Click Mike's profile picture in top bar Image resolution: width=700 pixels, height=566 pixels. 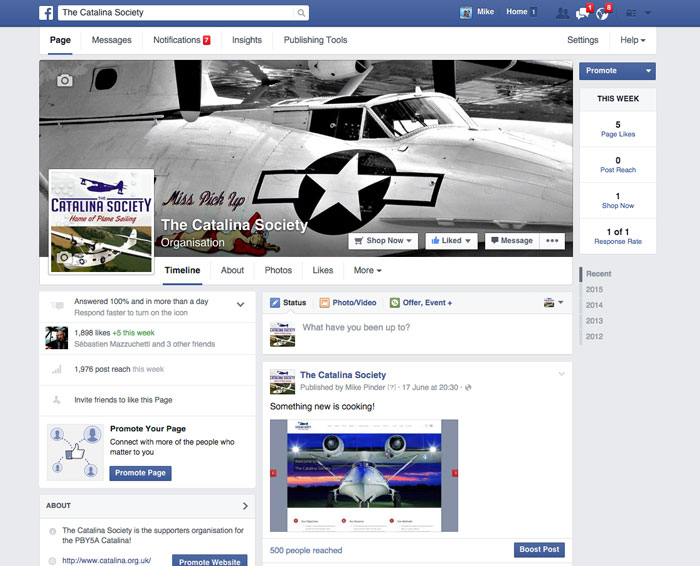click(466, 12)
